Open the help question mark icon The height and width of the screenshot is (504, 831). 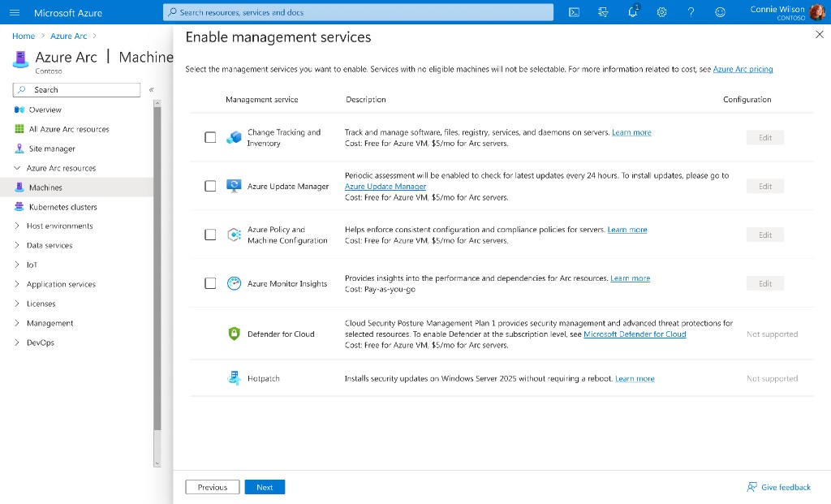pos(691,12)
